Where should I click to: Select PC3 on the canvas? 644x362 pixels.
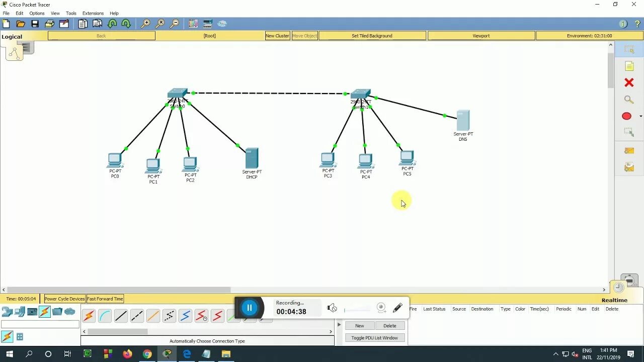click(328, 160)
